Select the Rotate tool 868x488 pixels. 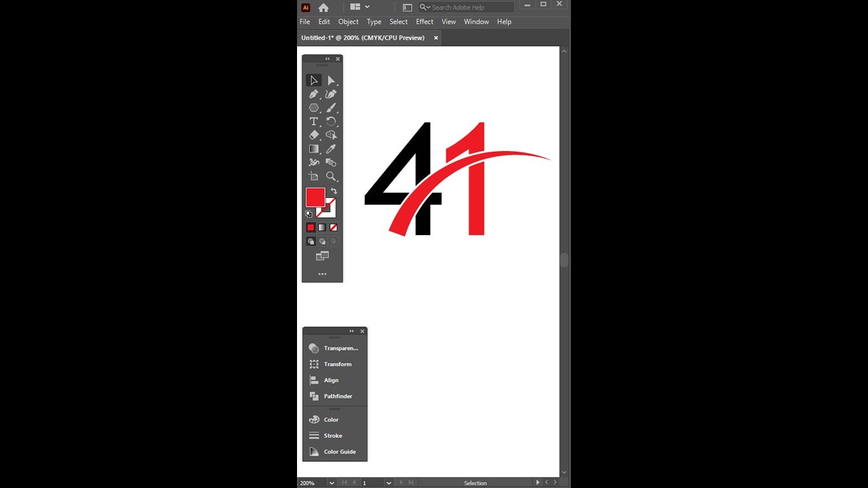331,121
